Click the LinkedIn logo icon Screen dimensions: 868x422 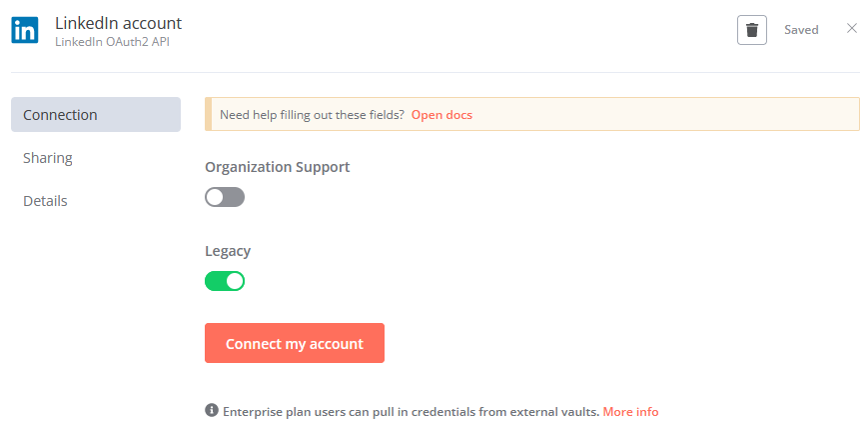(25, 30)
